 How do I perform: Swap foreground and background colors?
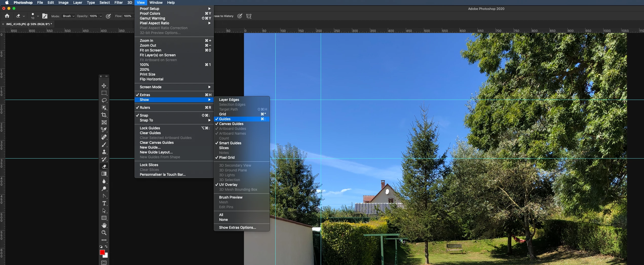pos(106,246)
